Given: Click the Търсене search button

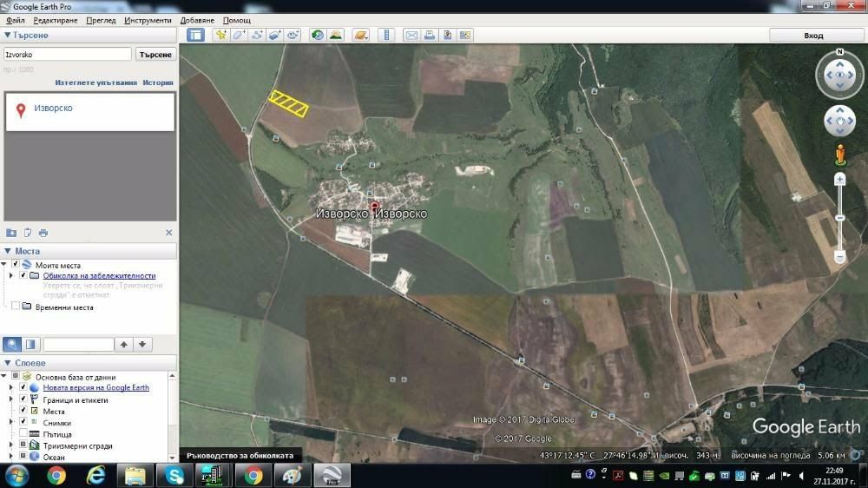Looking at the screenshot, I should [155, 55].
